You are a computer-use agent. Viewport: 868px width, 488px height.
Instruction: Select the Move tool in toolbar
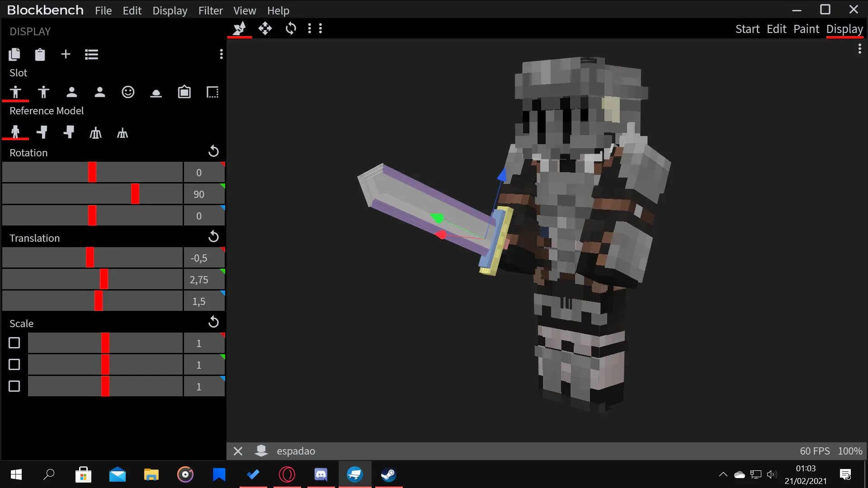click(265, 28)
